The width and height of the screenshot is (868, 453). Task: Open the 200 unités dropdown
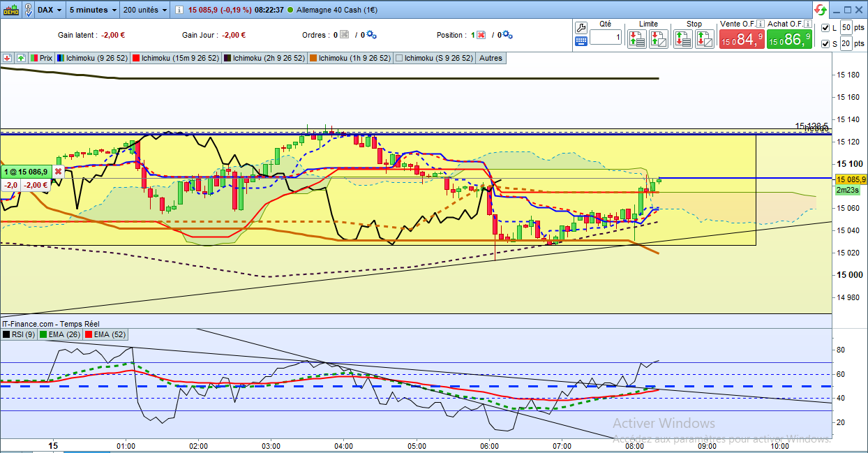pos(146,10)
